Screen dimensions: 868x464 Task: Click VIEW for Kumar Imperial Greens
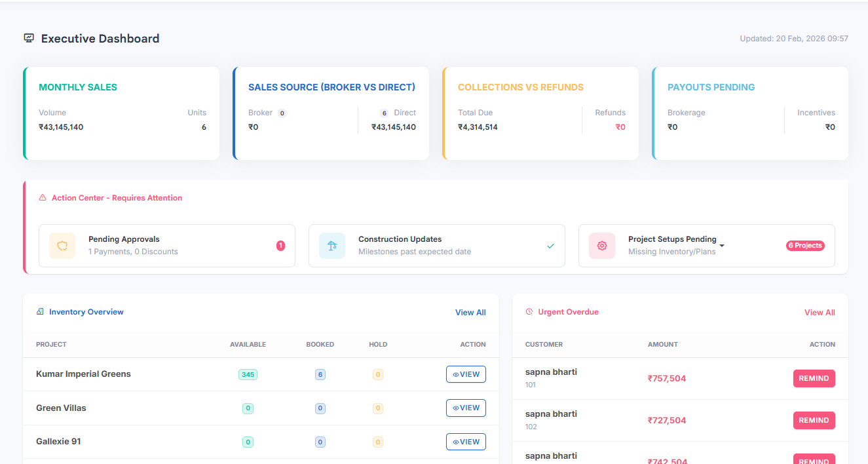(x=466, y=374)
